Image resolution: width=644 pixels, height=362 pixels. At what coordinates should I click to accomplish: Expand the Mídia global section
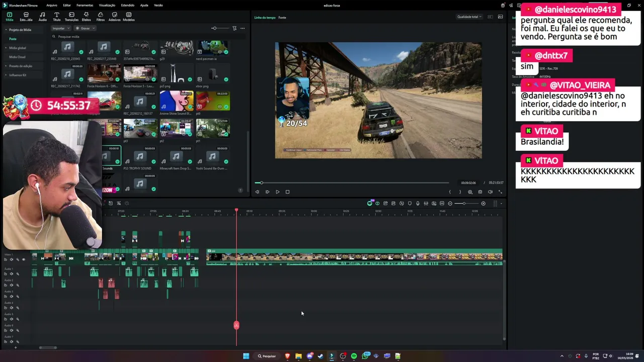coord(7,48)
